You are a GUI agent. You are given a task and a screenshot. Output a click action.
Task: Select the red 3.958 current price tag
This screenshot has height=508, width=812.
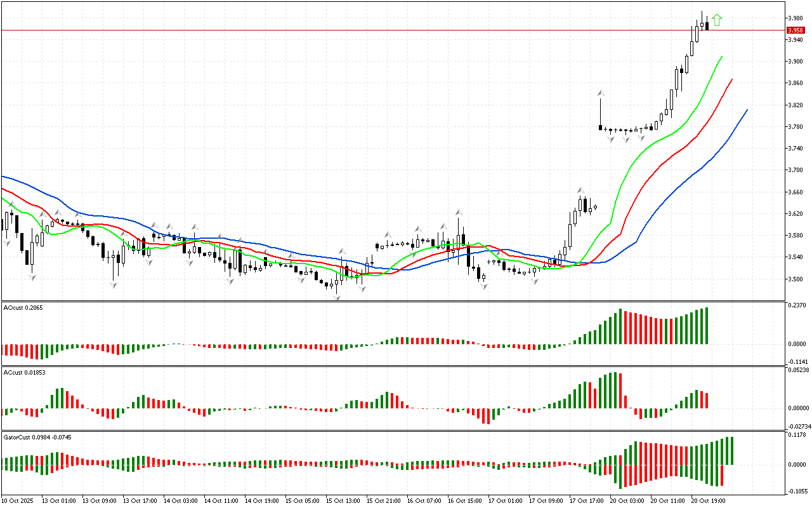[x=794, y=30]
